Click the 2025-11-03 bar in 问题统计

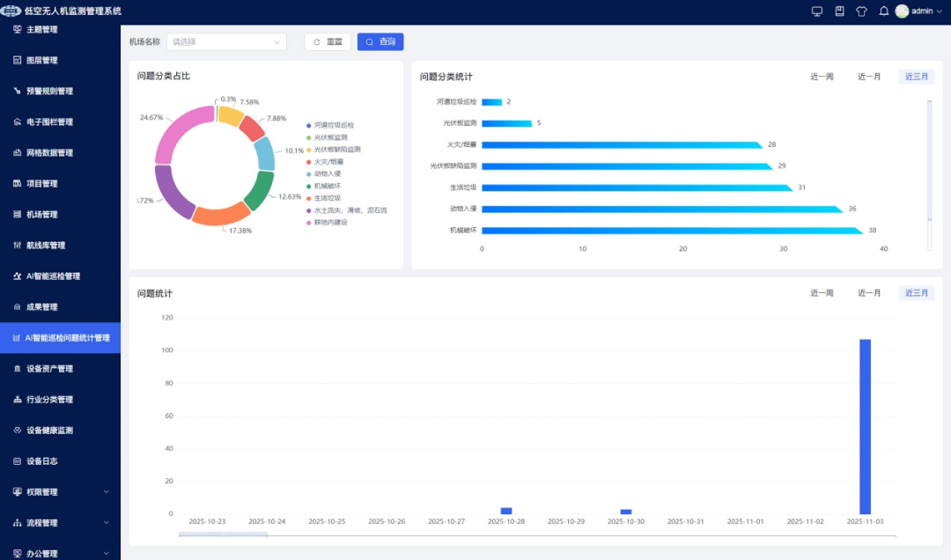coord(865,426)
